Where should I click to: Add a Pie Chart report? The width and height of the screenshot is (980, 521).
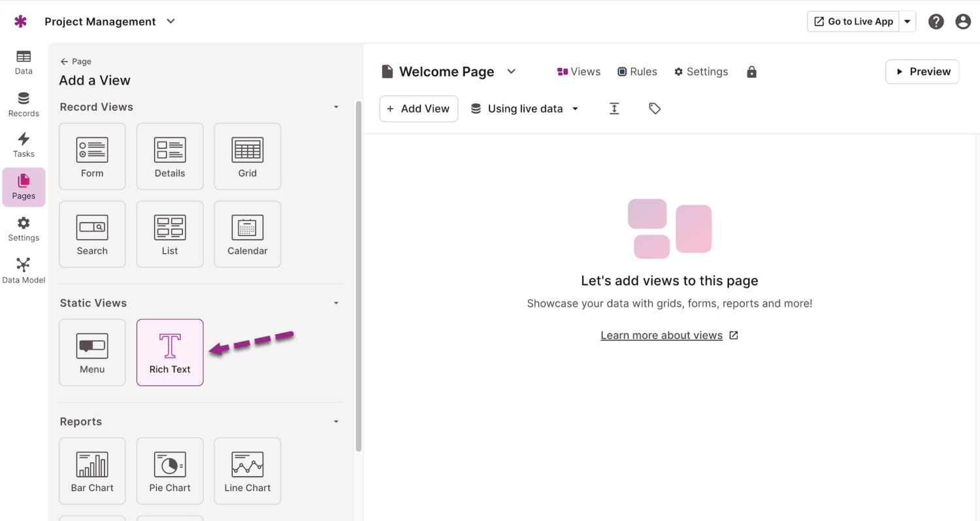(x=170, y=471)
